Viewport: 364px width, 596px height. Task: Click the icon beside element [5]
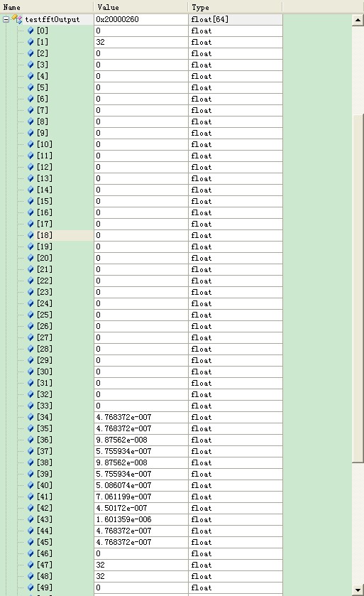(x=31, y=87)
